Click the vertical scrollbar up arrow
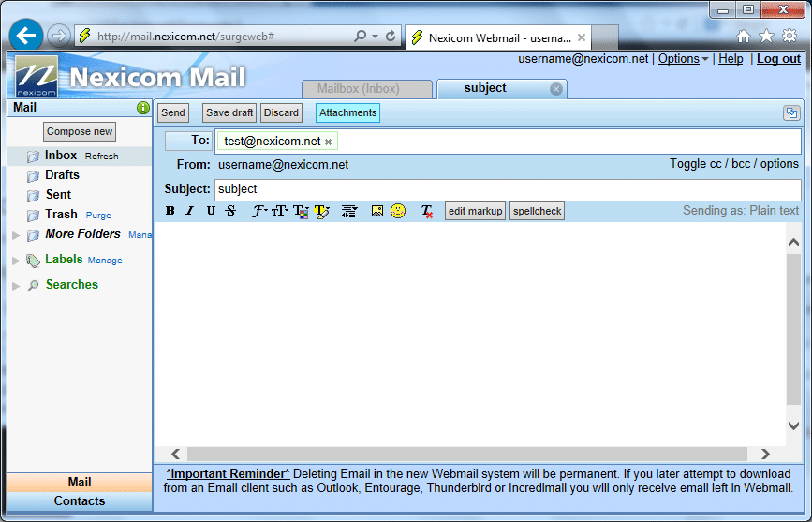This screenshot has width=812, height=522. [793, 242]
